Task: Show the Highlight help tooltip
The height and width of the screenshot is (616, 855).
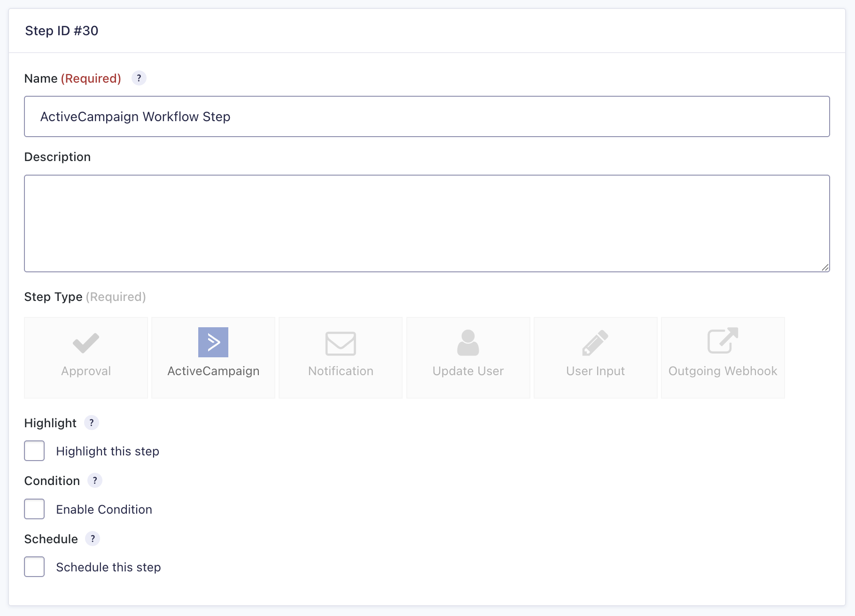Action: tap(92, 423)
